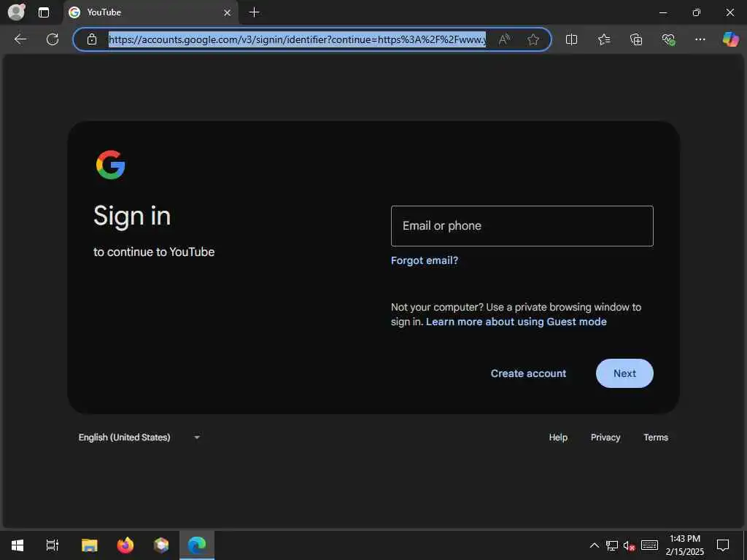Open the notification center
Screen dimensions: 747x560
tap(723, 545)
